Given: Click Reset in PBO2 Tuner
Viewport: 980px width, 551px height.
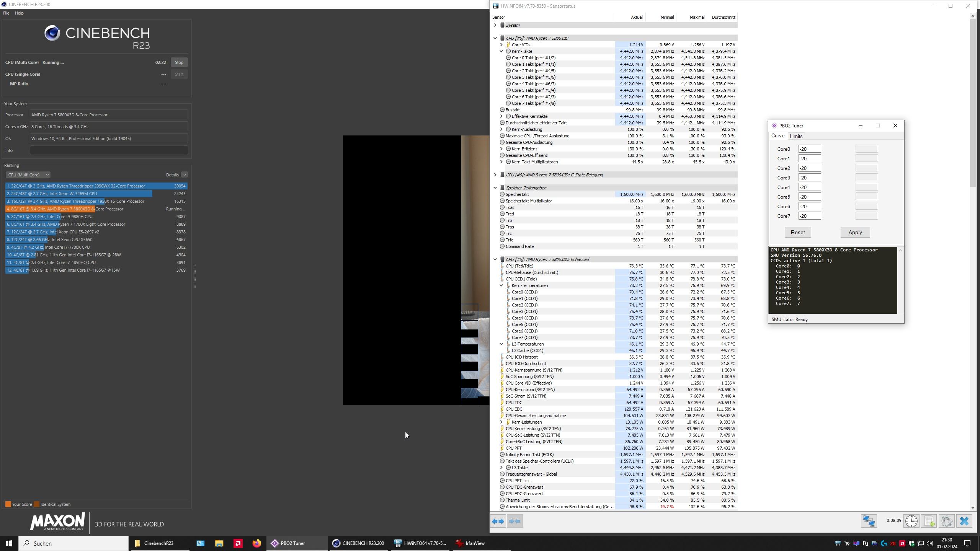Looking at the screenshot, I should 798,232.
